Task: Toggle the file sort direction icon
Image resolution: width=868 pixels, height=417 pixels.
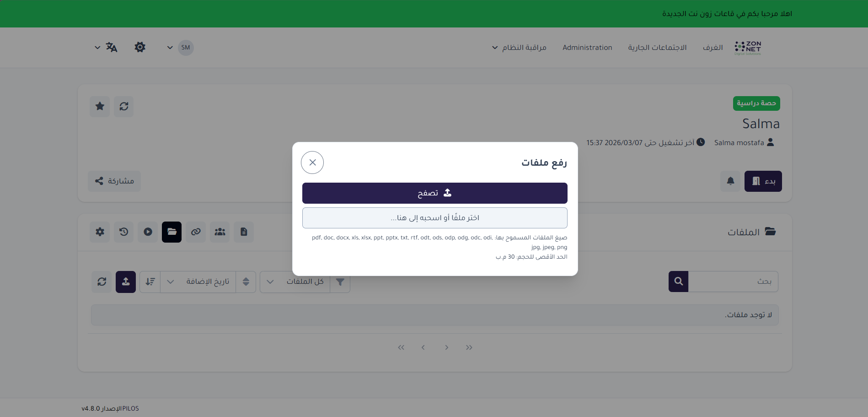Action: [150, 282]
